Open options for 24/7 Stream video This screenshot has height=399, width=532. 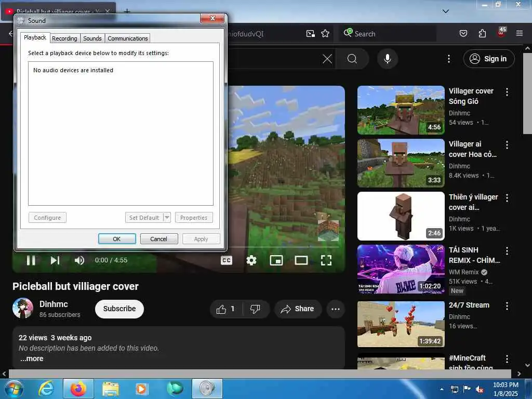(x=507, y=306)
